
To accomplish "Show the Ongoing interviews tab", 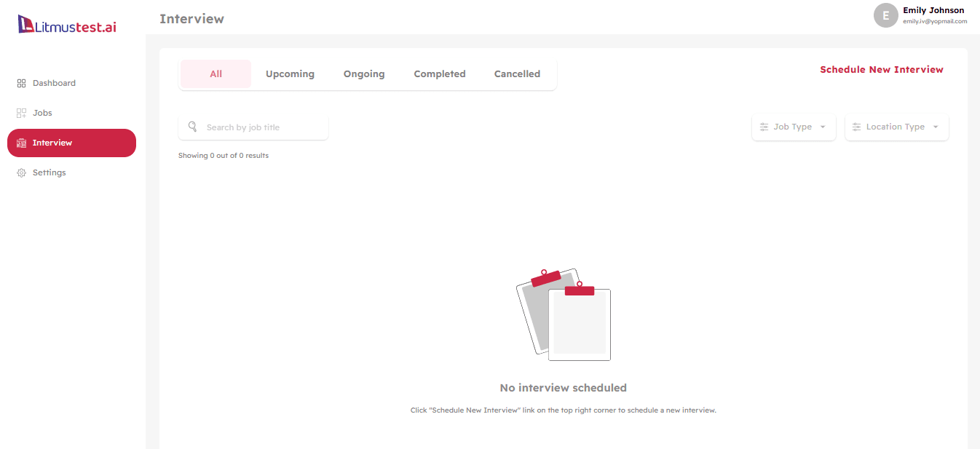I will 364,74.
